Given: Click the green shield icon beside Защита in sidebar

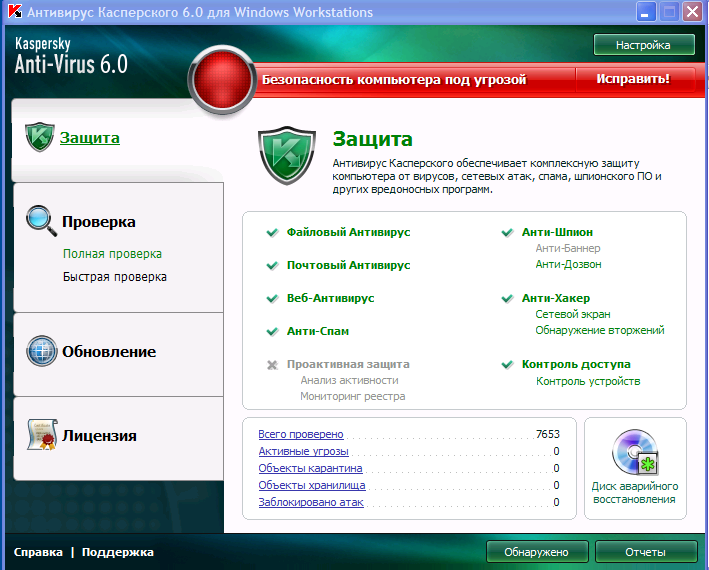Looking at the screenshot, I should 40,137.
